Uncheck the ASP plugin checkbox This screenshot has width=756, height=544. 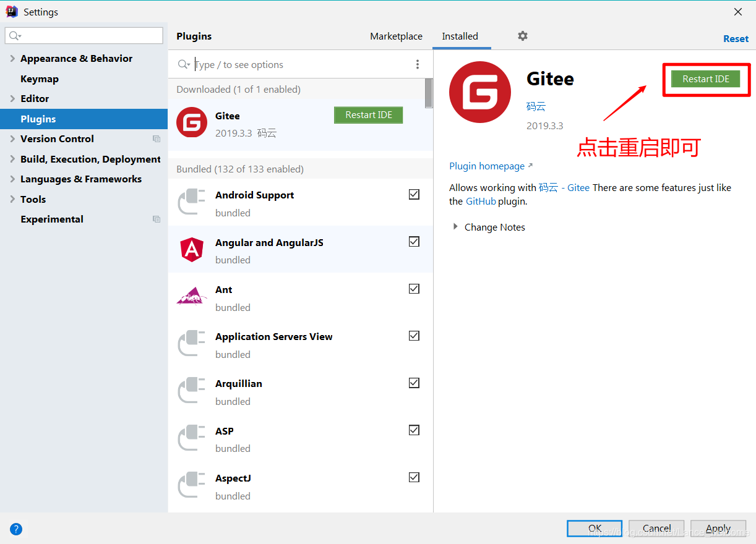coord(415,430)
